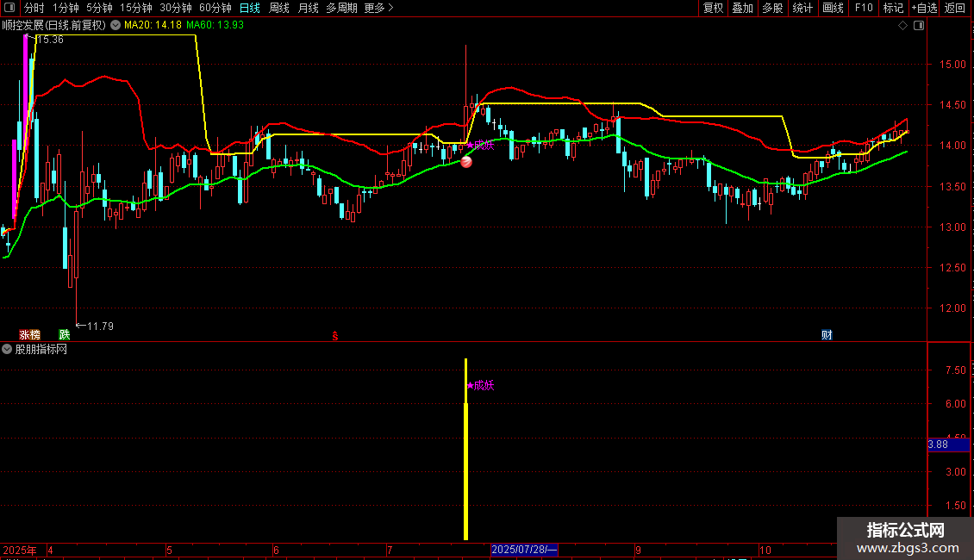Expand the 更多 periods menu

[378, 8]
